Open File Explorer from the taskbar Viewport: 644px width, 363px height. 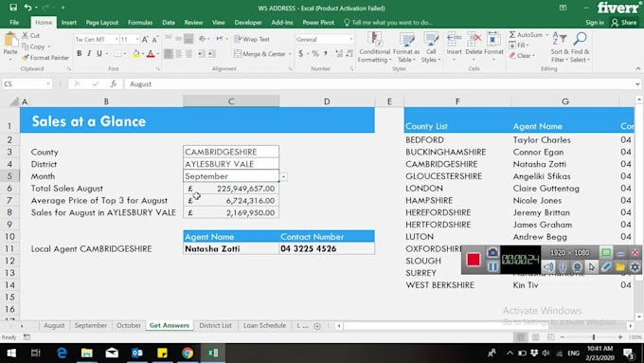[87, 353]
